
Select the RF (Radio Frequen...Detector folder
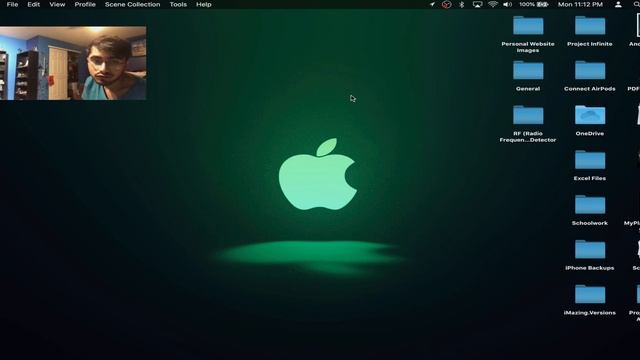coord(528,124)
